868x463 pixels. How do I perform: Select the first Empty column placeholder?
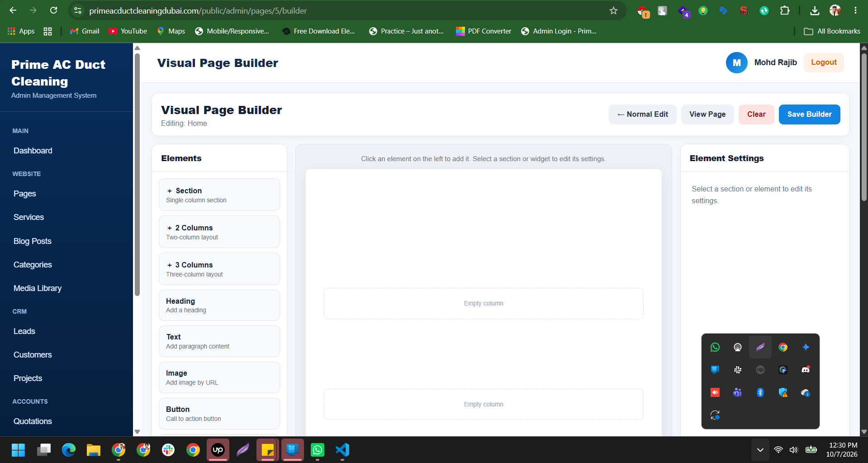tap(484, 303)
